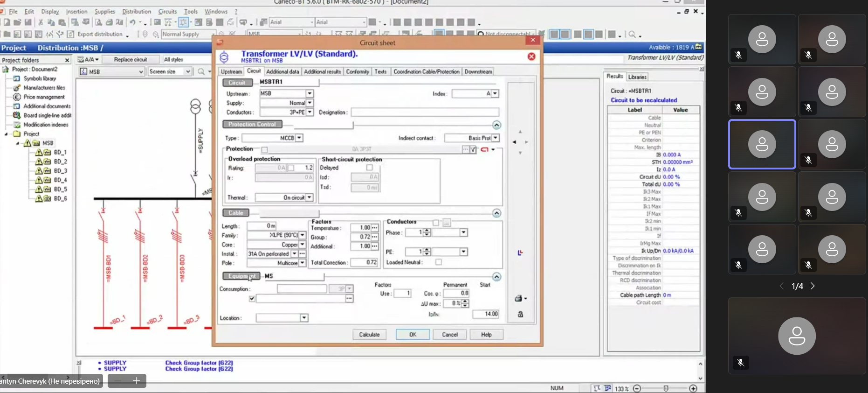This screenshot has width=868, height=393.
Task: Open the cable Family XLPE dropdown
Action: point(302,235)
